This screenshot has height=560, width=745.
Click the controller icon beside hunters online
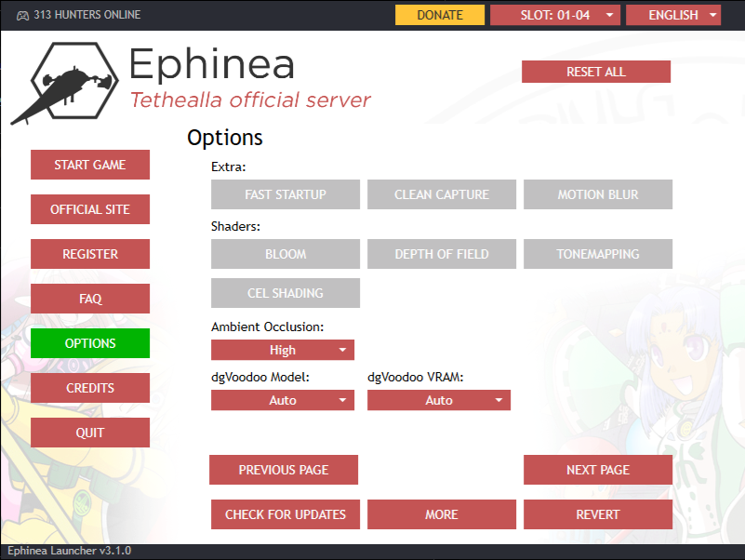22,16
